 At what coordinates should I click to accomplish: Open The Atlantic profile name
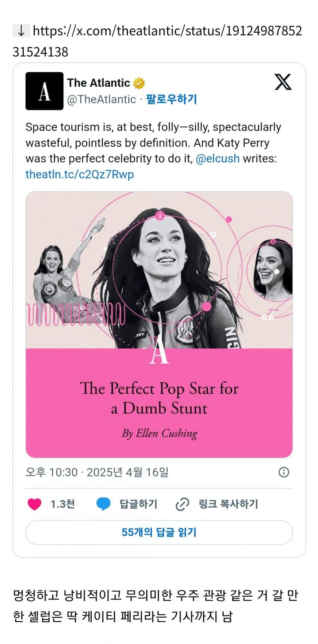click(x=99, y=83)
